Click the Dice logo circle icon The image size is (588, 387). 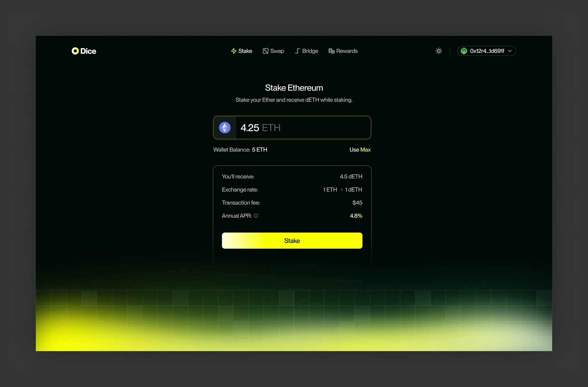pyautogui.click(x=75, y=51)
